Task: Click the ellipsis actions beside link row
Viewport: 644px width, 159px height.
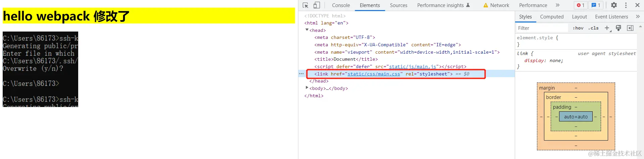Action: point(301,74)
